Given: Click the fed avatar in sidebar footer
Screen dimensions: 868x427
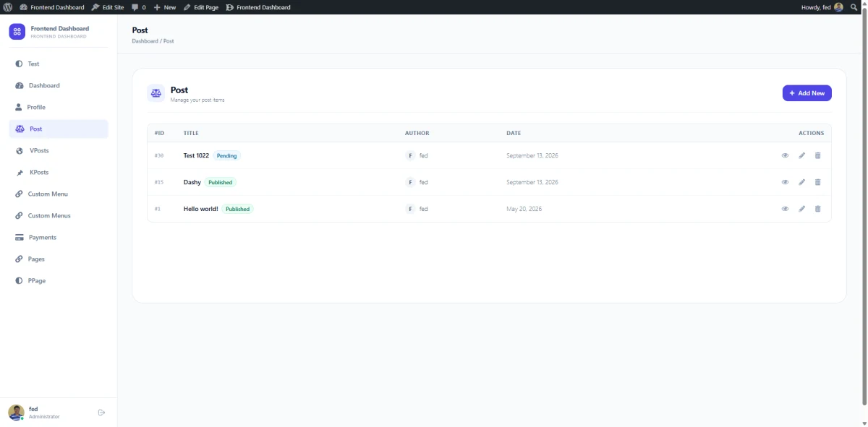Looking at the screenshot, I should pyautogui.click(x=16, y=413).
